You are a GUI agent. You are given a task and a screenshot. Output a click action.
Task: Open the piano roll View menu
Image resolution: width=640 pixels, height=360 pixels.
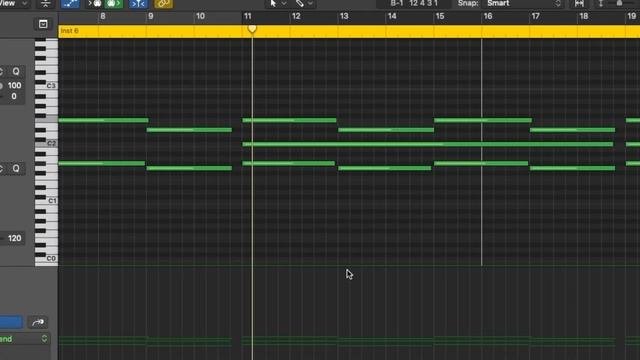click(13, 3)
